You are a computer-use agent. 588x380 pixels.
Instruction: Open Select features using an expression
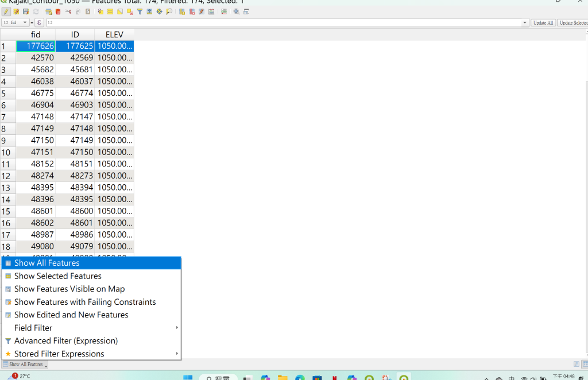(x=100, y=11)
